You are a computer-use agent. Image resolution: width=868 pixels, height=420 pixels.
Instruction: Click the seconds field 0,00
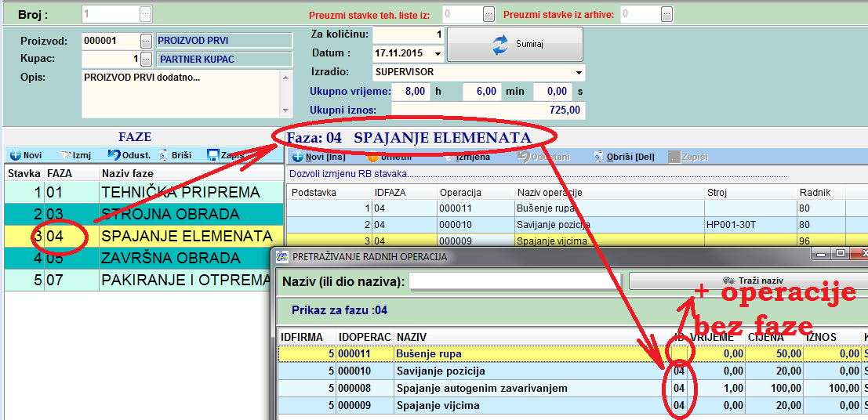pyautogui.click(x=553, y=92)
